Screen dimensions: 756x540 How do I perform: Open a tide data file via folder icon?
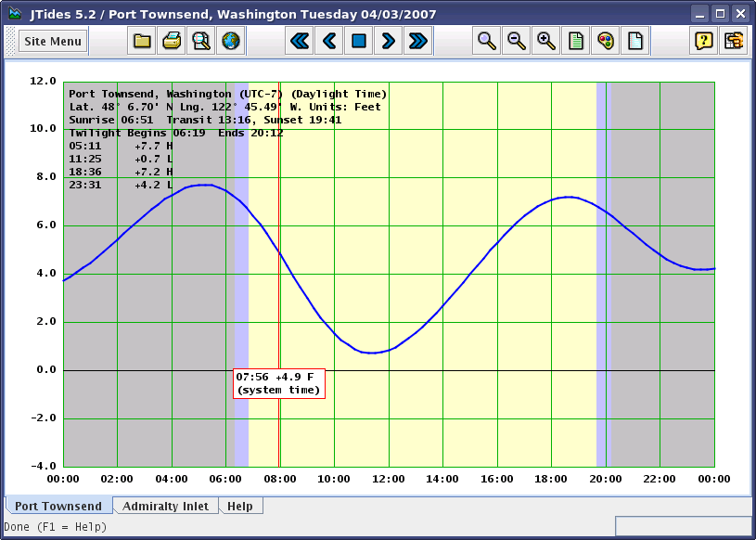(x=141, y=40)
